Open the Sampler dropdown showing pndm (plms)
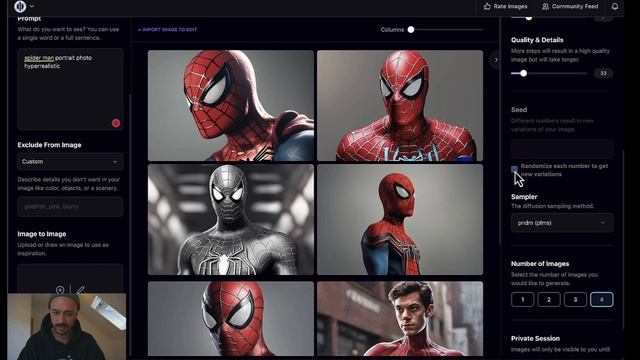Viewport: 640px width, 360px height. 562,223
